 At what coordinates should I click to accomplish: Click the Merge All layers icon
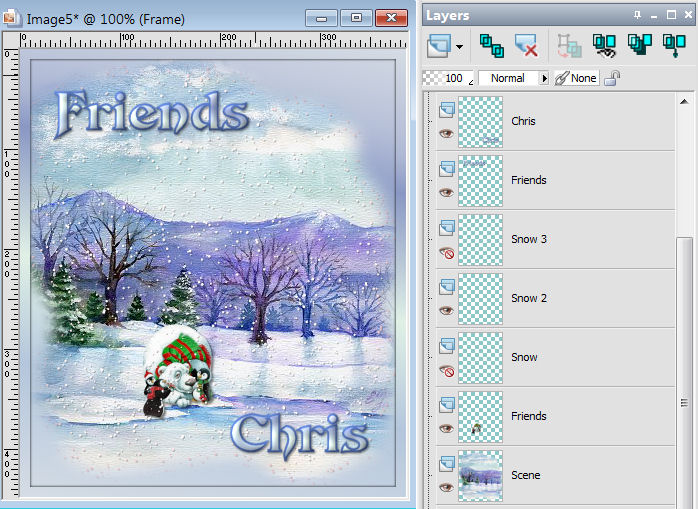pyautogui.click(x=639, y=45)
